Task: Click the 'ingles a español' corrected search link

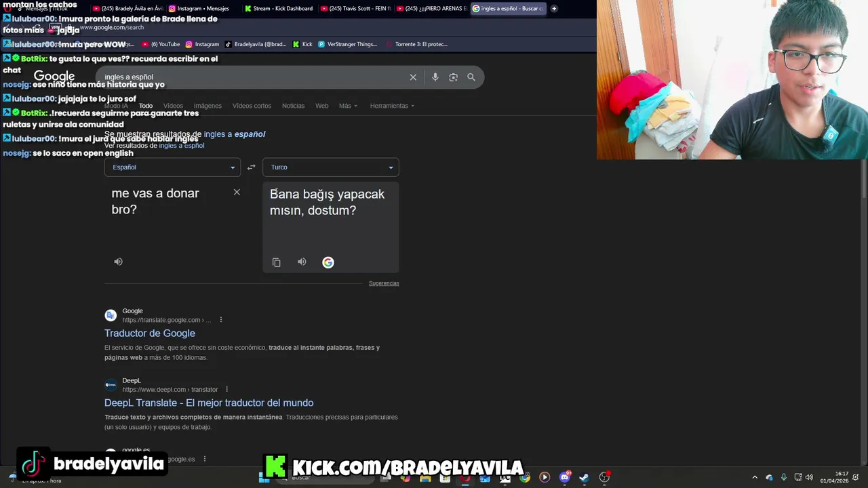Action: click(x=235, y=134)
